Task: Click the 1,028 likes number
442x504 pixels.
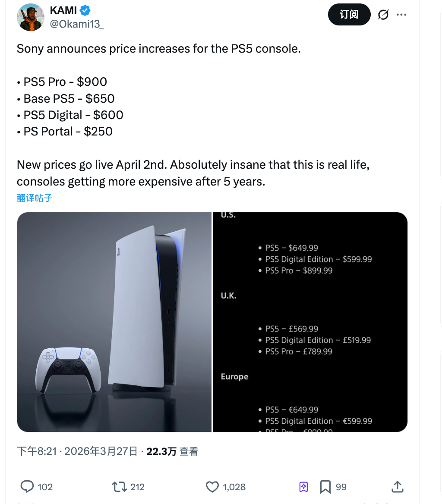Action: tap(234, 487)
